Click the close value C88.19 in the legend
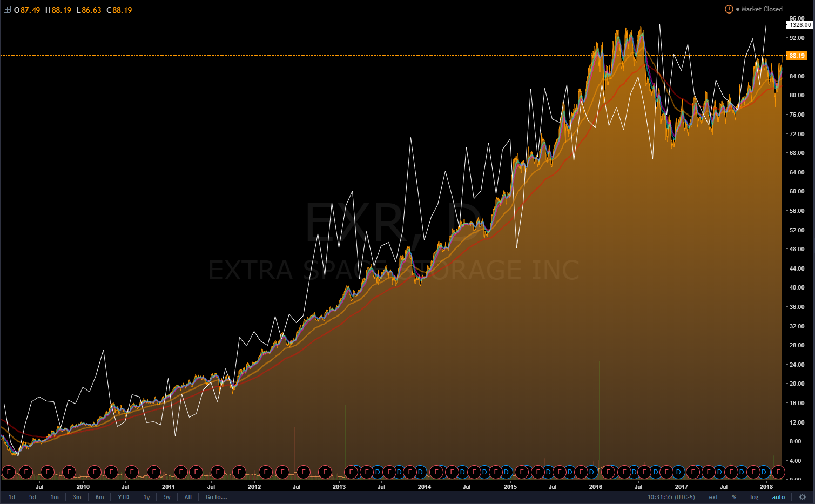This screenshot has height=504, width=815. tap(119, 10)
